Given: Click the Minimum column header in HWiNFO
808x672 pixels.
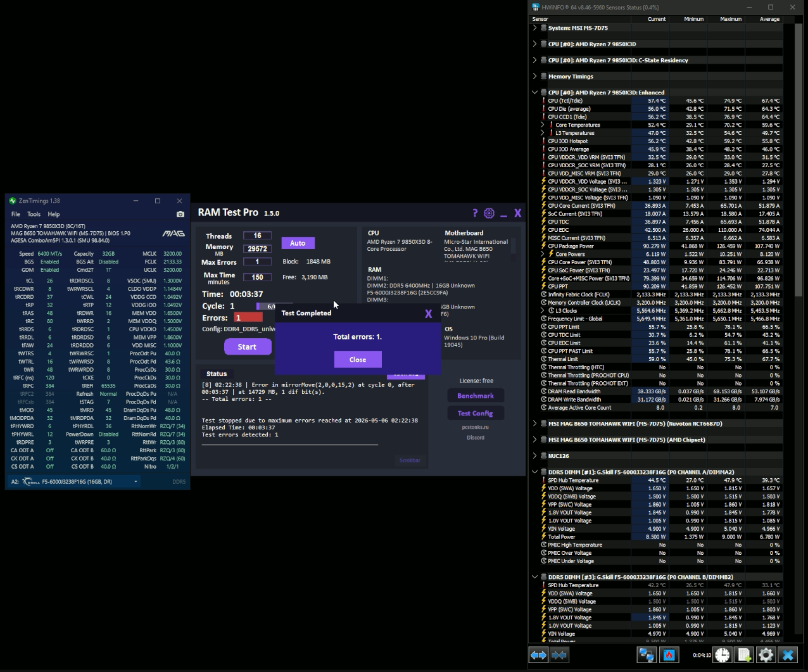Looking at the screenshot, I should click(x=687, y=19).
